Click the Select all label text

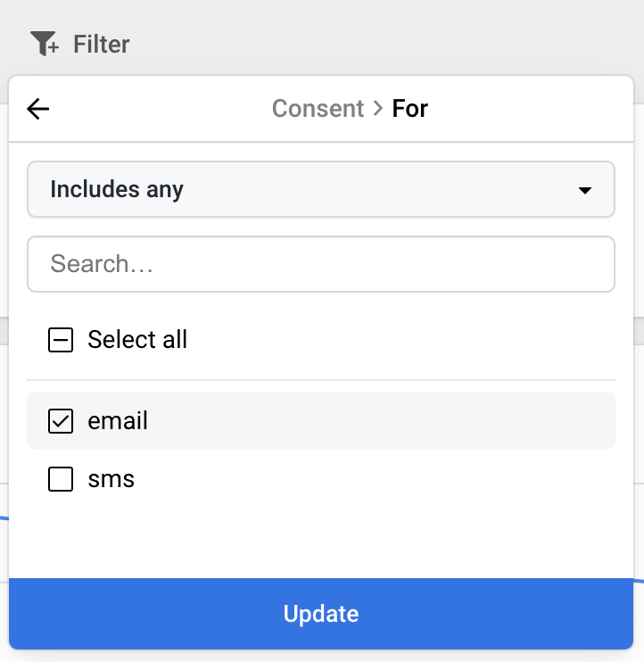137,339
